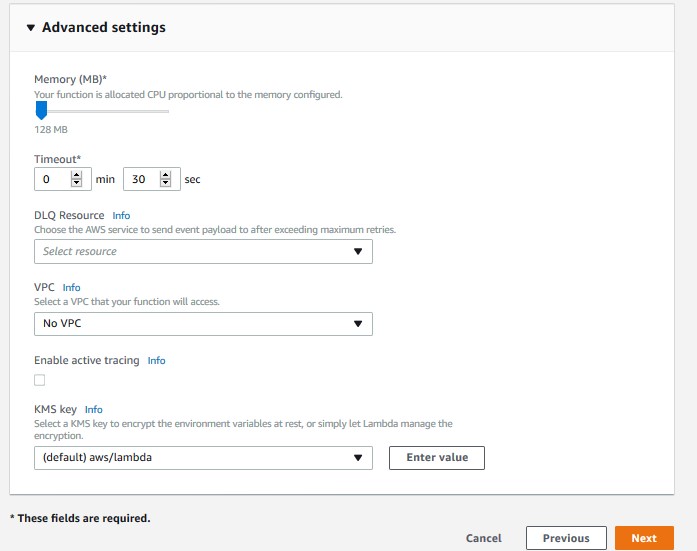697x551 pixels.
Task: Click the Cancel button
Action: (x=483, y=538)
